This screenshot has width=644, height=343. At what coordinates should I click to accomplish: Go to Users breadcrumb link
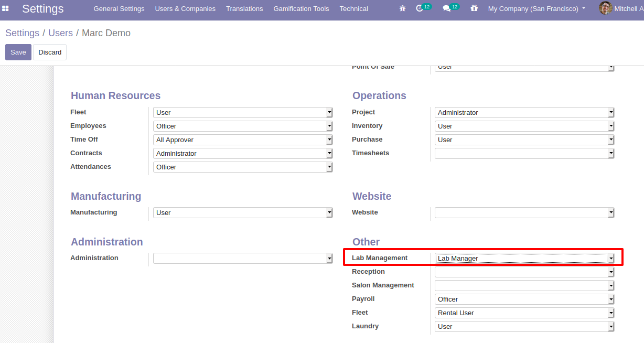(x=60, y=33)
